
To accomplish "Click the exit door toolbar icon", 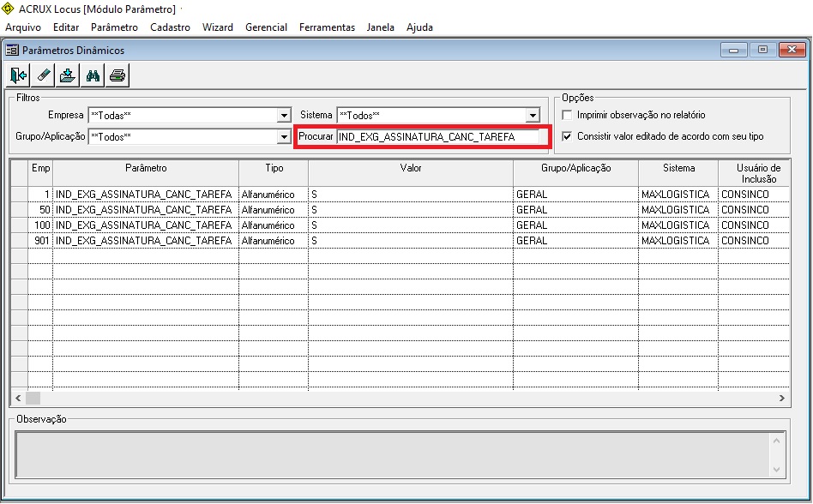I will click(18, 75).
